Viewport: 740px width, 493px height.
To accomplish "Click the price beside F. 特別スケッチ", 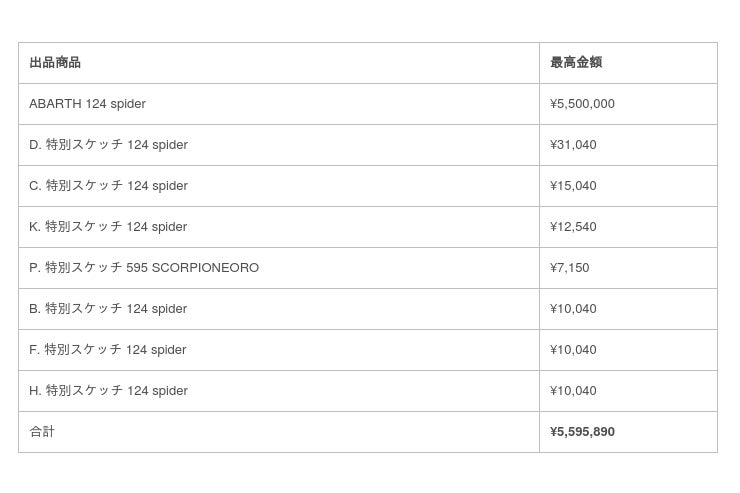I will point(573,350).
